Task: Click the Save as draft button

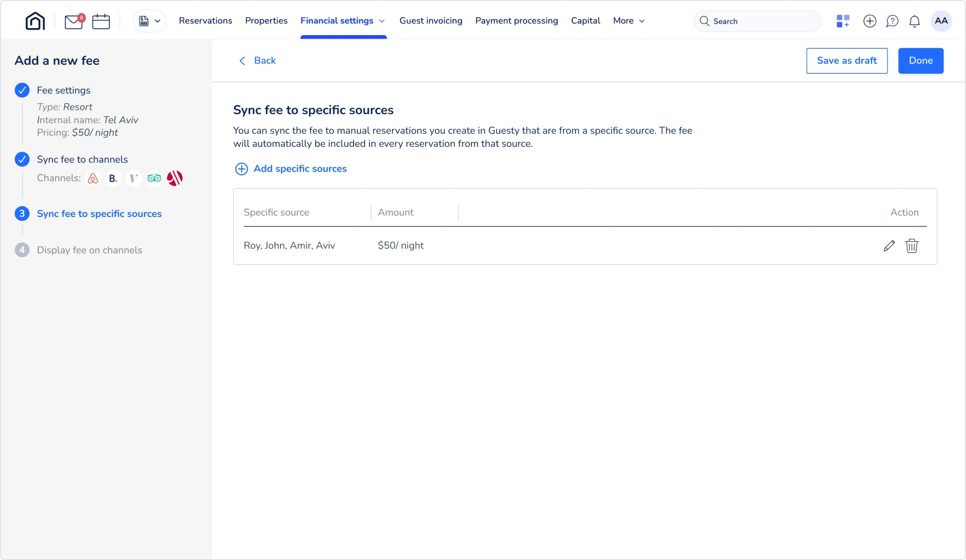Action: coord(847,61)
